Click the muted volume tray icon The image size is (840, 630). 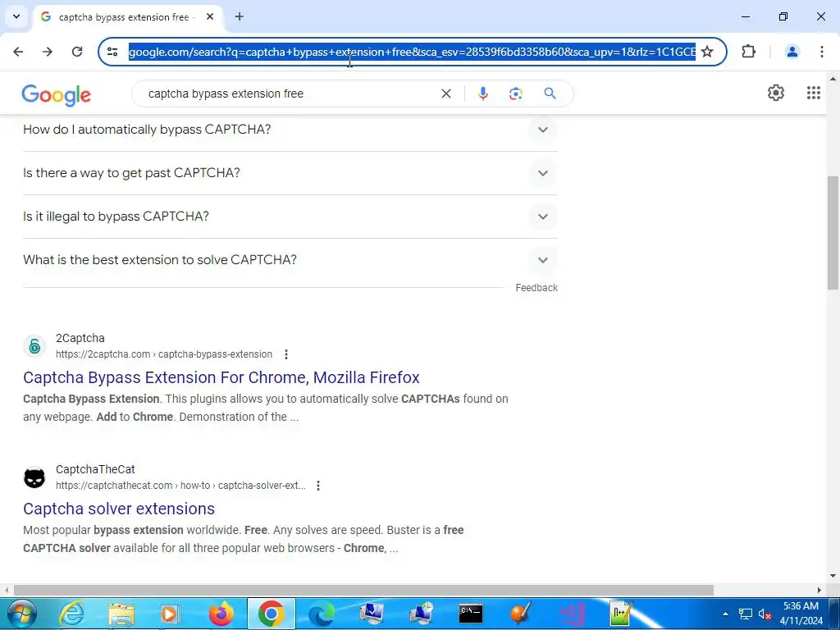[x=765, y=614]
